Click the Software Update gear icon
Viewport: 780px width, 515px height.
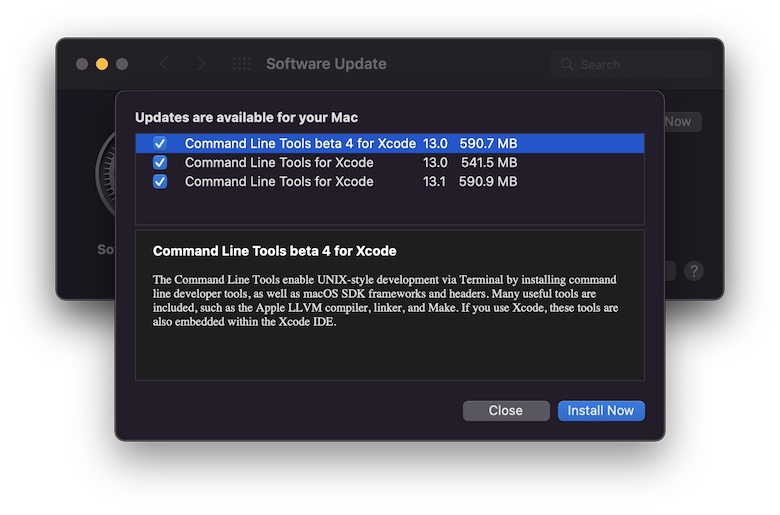[x=105, y=174]
